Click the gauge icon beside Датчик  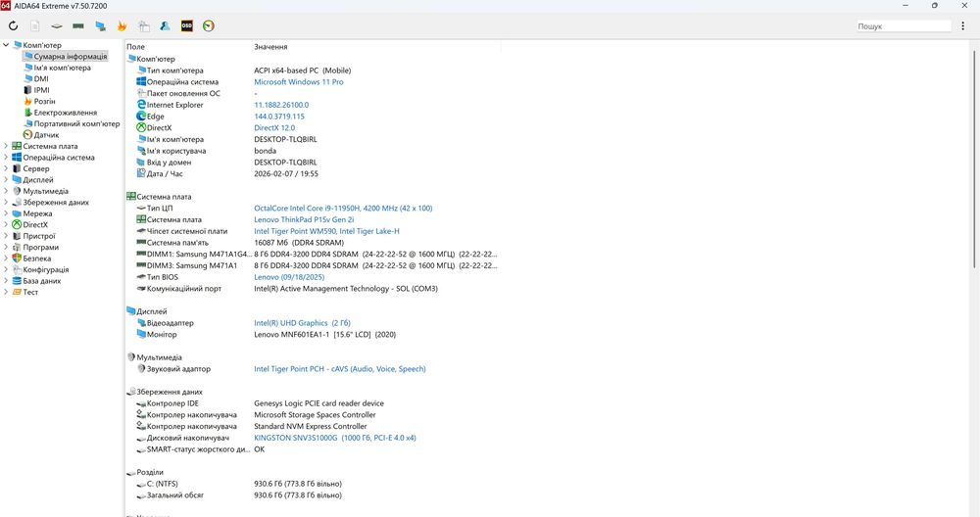[27, 135]
